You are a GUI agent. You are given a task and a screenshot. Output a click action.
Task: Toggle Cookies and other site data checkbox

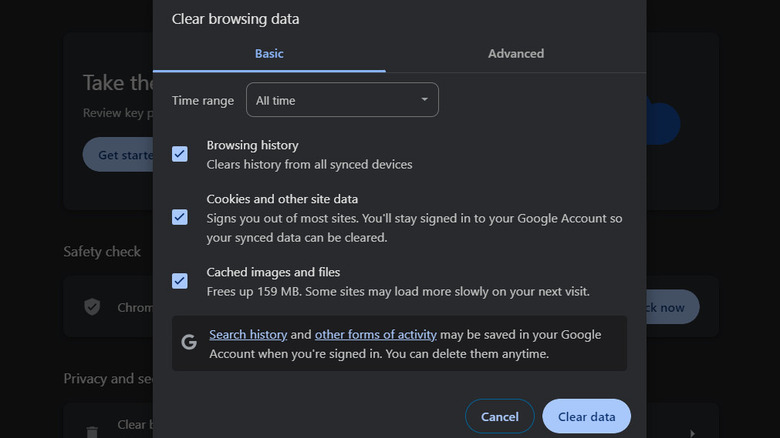click(180, 217)
